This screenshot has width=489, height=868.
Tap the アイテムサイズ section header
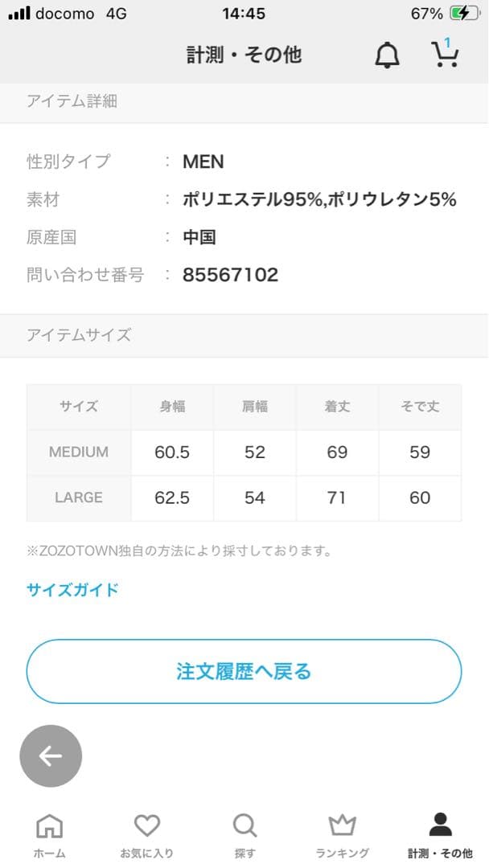tap(79, 335)
